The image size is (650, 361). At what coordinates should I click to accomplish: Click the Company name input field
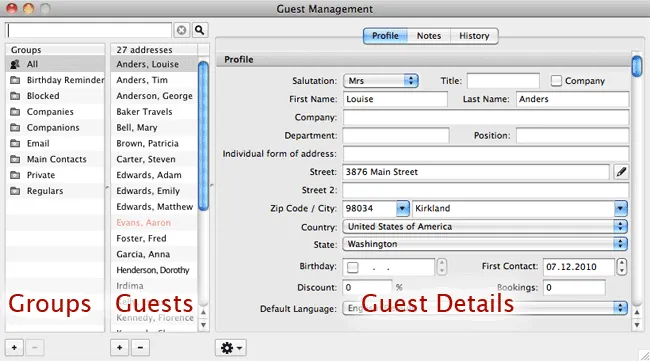click(486, 117)
